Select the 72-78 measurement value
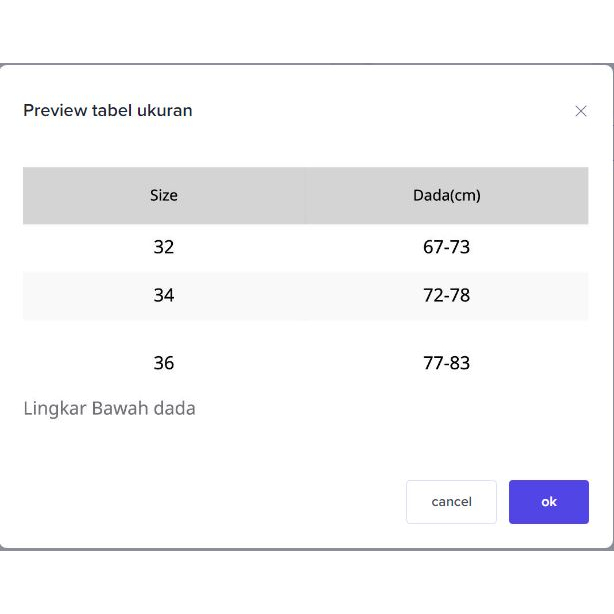 click(x=446, y=296)
